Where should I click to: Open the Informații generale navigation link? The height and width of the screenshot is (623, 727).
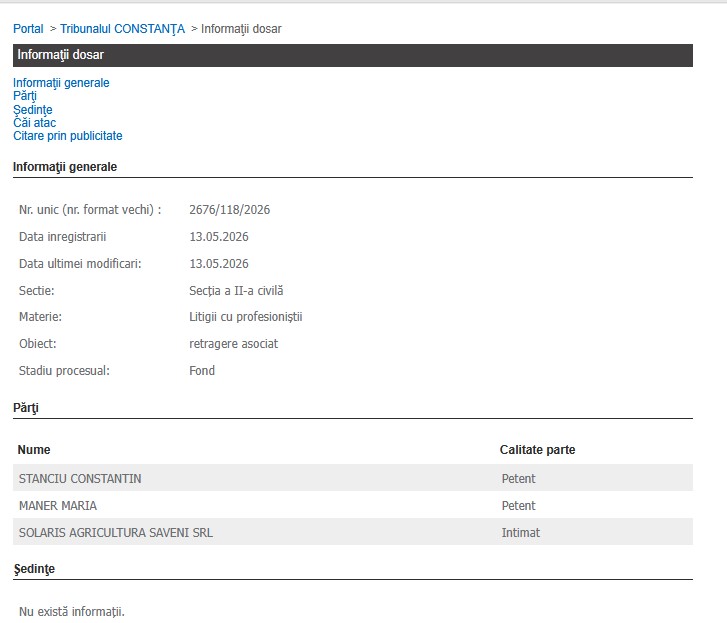[x=61, y=83]
